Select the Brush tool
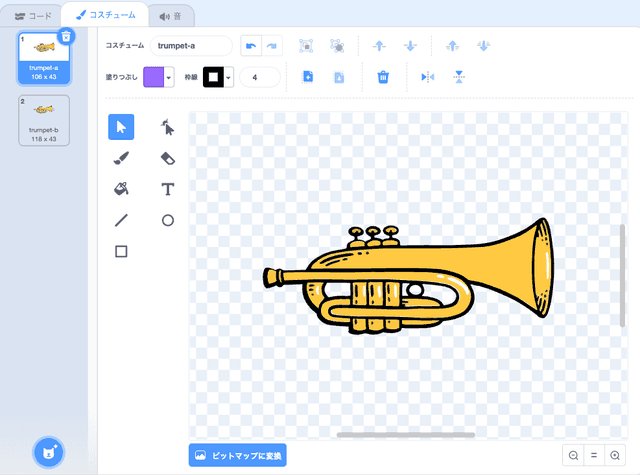This screenshot has height=475, width=640. 121,158
